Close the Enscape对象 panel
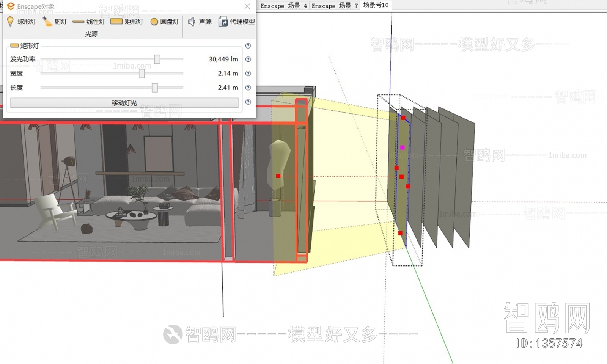Screen dimensions: 607x364 coord(247,6)
